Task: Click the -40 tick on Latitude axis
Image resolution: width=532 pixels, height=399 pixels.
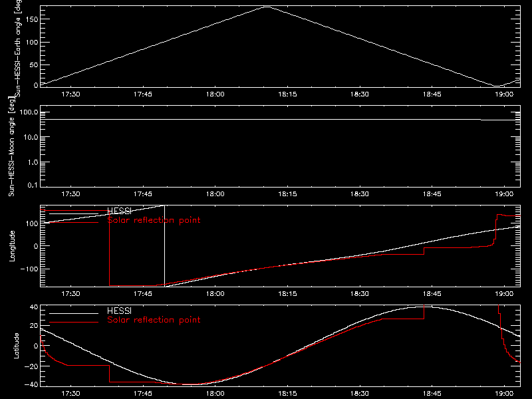Action: pos(31,385)
